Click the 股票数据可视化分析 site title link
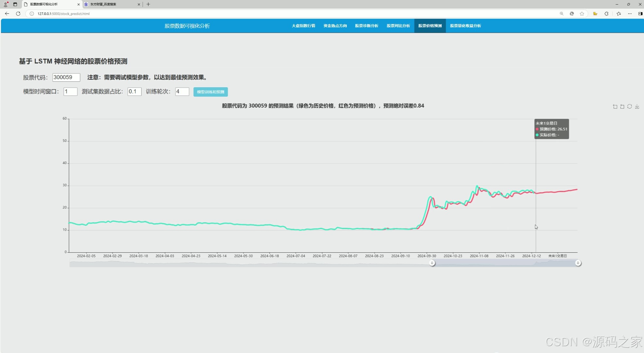644x353 pixels. [x=187, y=26]
